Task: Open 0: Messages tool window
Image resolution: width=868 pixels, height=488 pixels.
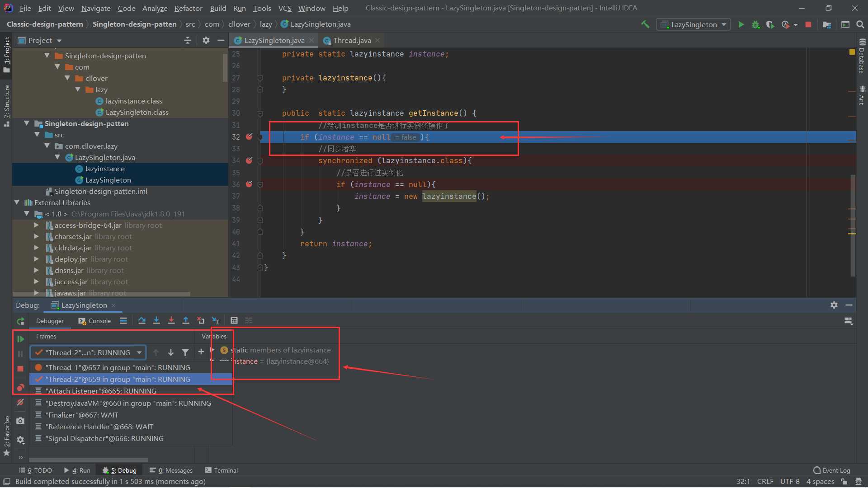Action: click(171, 470)
